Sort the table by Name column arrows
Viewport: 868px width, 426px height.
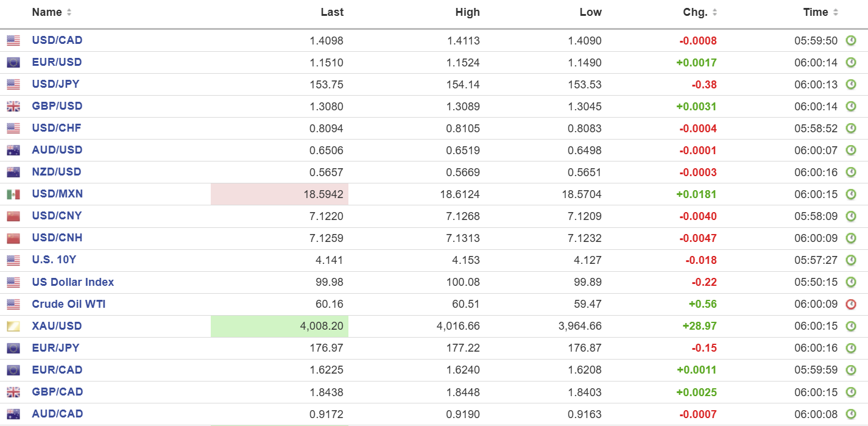pyautogui.click(x=69, y=13)
